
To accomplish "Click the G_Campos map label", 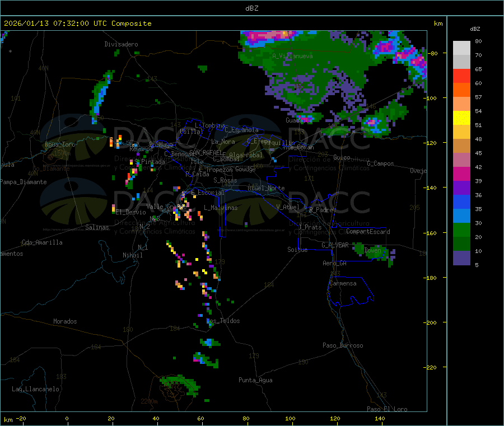I will [381, 163].
